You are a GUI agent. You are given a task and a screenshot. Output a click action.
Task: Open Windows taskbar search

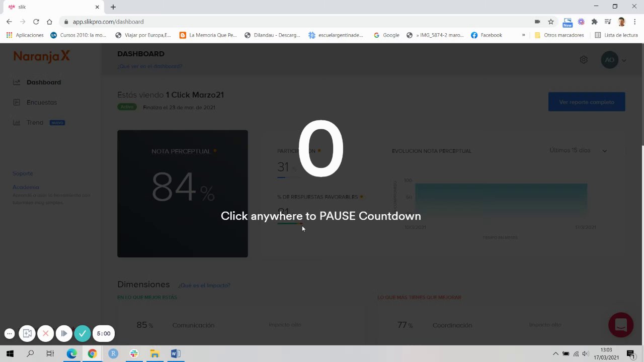[x=30, y=353]
